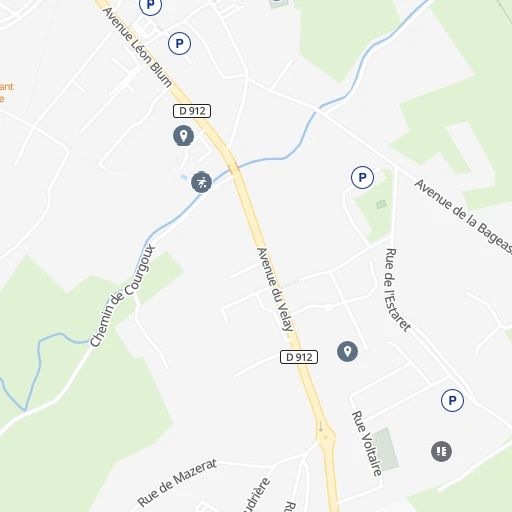
Task: Select the partially cut-off parking icon at map edge
Action: (x=150, y=6)
